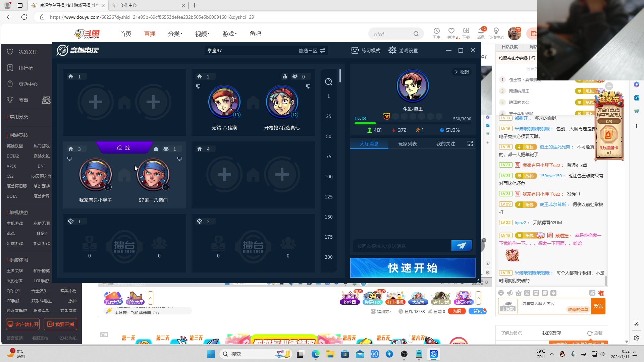
Task: Click the header search magnifier
Action: coord(416,34)
